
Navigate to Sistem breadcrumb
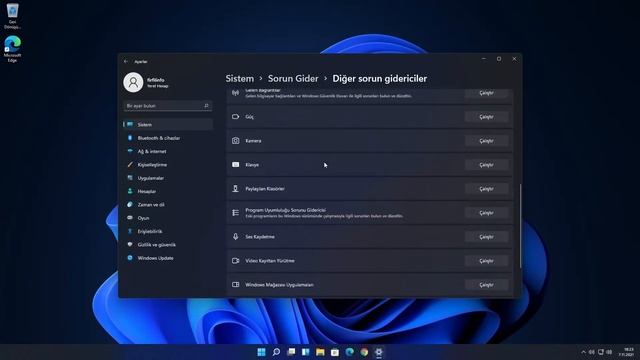click(x=240, y=79)
